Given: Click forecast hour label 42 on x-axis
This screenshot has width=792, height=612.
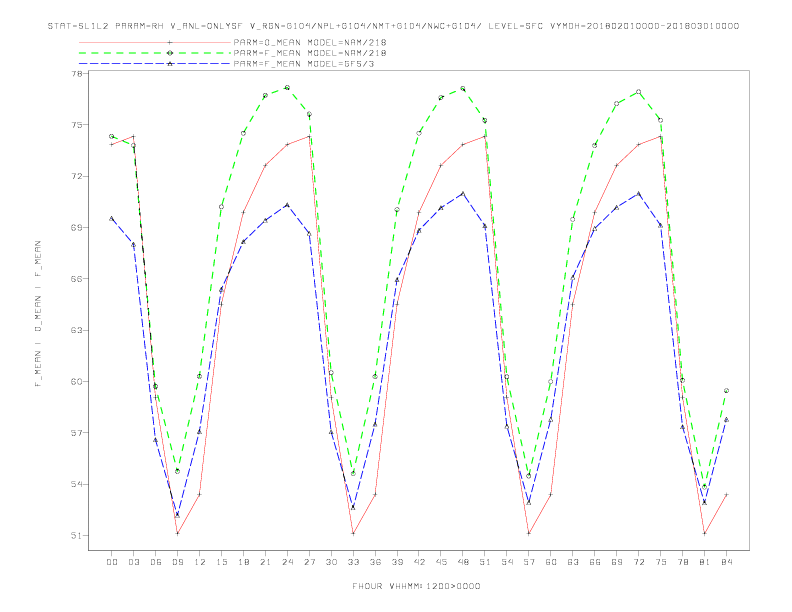Looking at the screenshot, I should [419, 562].
